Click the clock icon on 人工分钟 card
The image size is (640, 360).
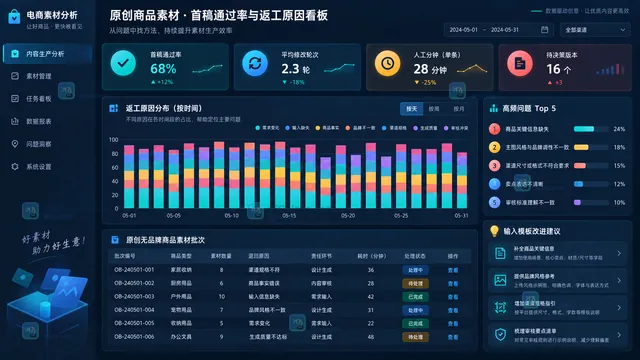click(x=387, y=63)
